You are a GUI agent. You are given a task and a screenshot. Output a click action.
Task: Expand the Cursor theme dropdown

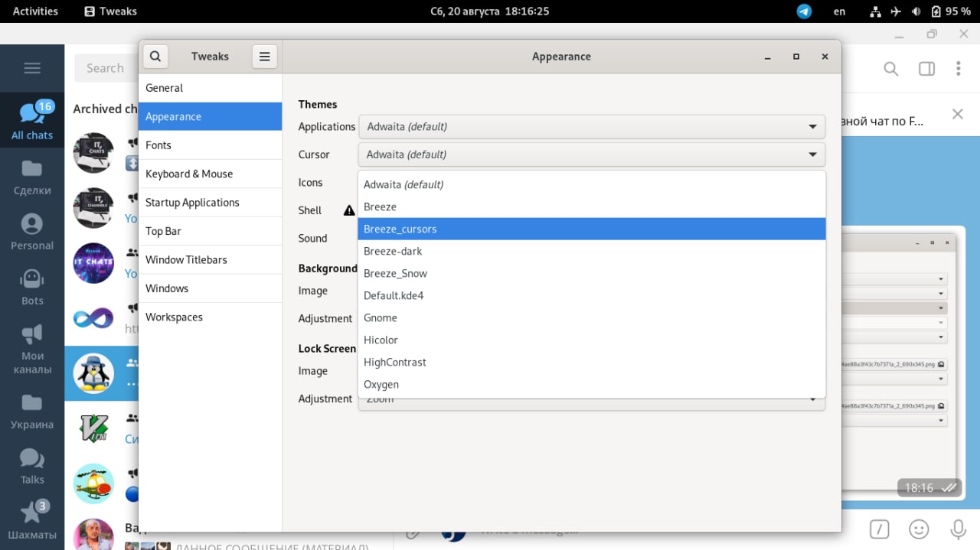(592, 155)
